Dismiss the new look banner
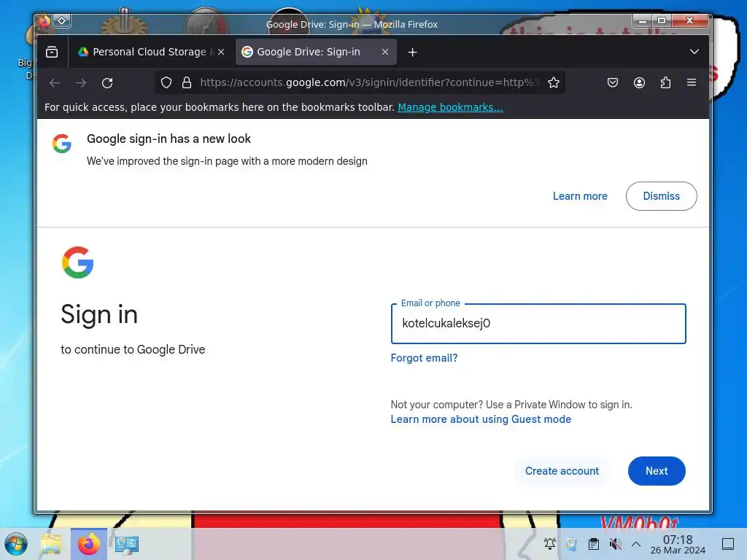Image resolution: width=747 pixels, height=560 pixels. (x=661, y=196)
